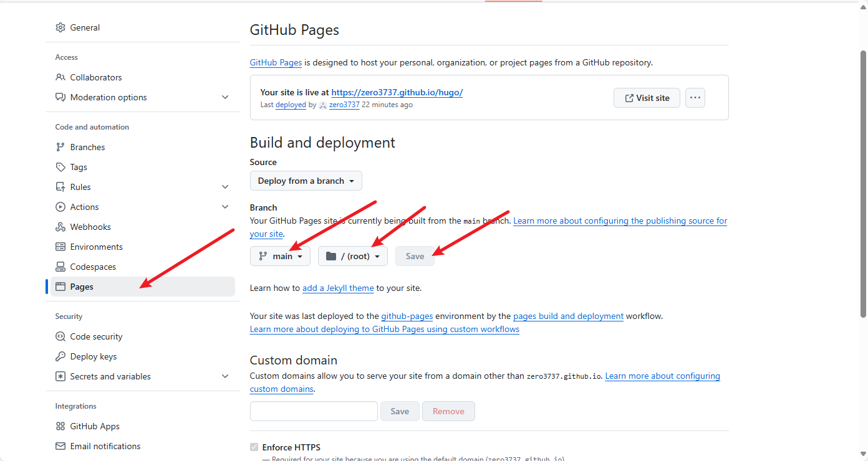Open Branches settings
Viewport: 868px width, 461px height.
click(143, 147)
